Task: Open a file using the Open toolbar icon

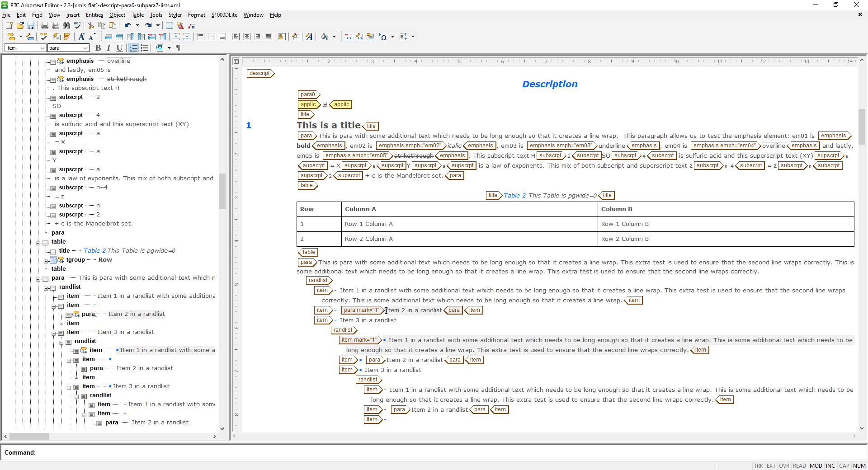Action: (x=20, y=26)
